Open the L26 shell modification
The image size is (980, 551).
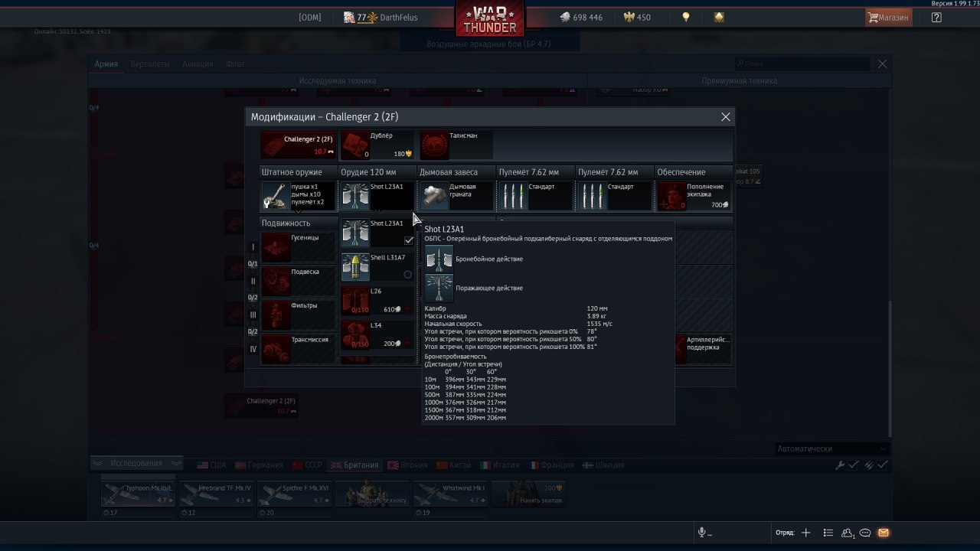(x=377, y=301)
